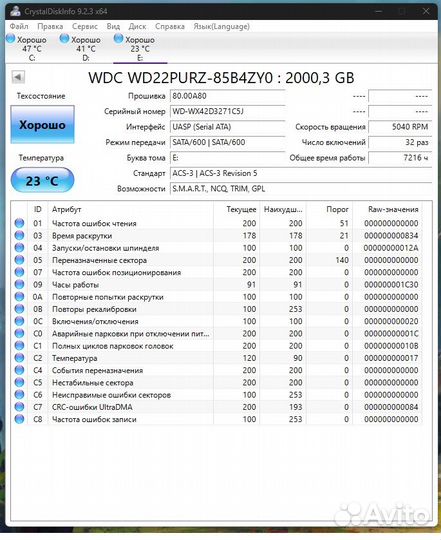Click the status icon for attribute C4

pos(19,370)
